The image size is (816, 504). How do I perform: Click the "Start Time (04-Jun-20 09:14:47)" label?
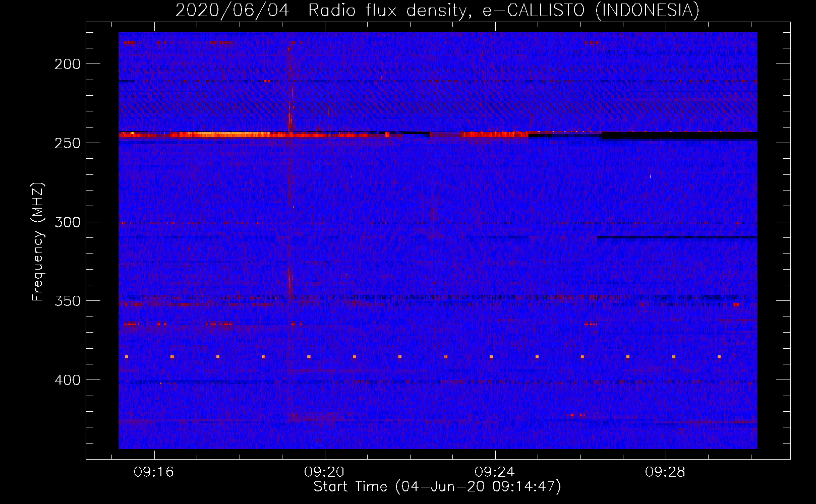click(437, 487)
